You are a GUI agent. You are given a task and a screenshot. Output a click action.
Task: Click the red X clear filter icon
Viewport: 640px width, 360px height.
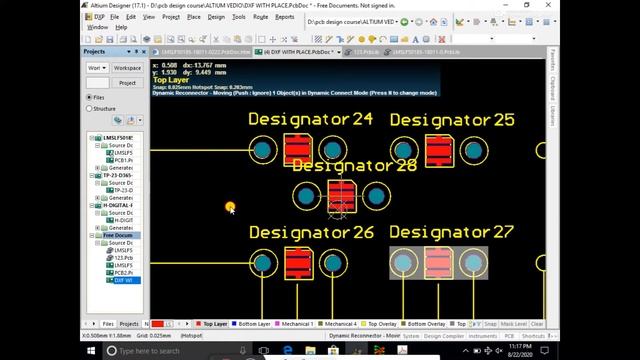click(x=442, y=40)
